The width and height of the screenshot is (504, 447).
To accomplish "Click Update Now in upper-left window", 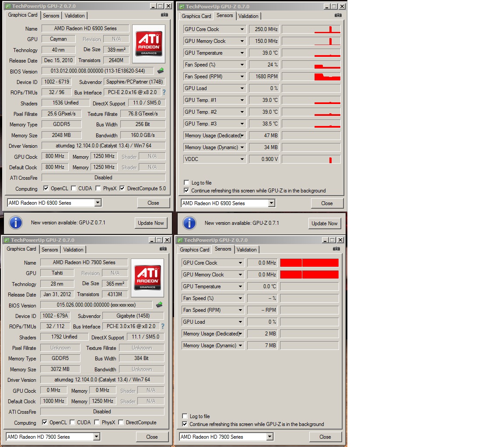I will tap(151, 223).
